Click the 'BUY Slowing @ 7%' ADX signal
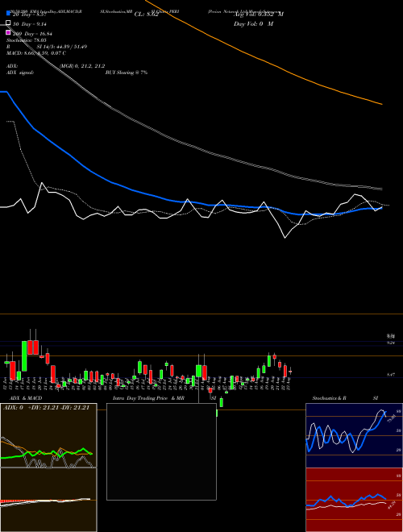 (x=127, y=73)
